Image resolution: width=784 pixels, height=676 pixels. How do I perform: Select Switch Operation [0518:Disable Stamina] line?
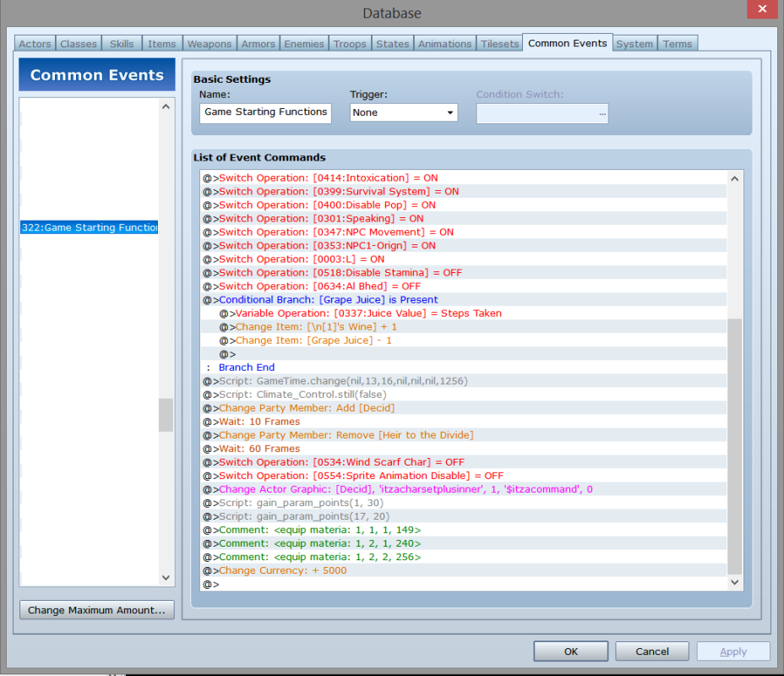[464, 272]
